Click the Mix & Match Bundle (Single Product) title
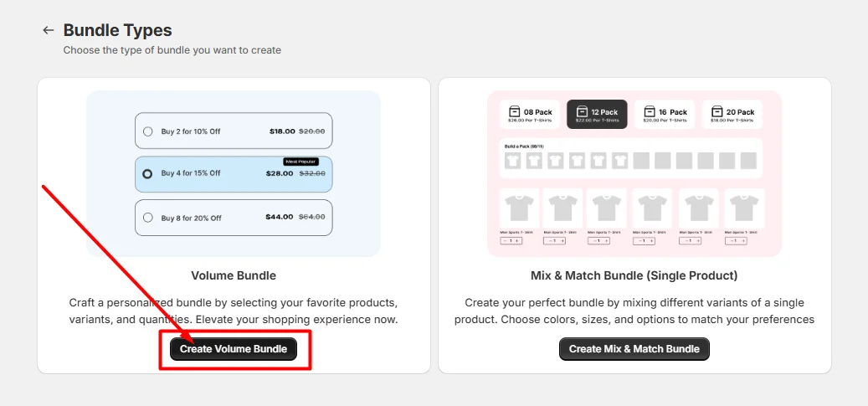Image resolution: width=868 pixels, height=406 pixels. 634,275
